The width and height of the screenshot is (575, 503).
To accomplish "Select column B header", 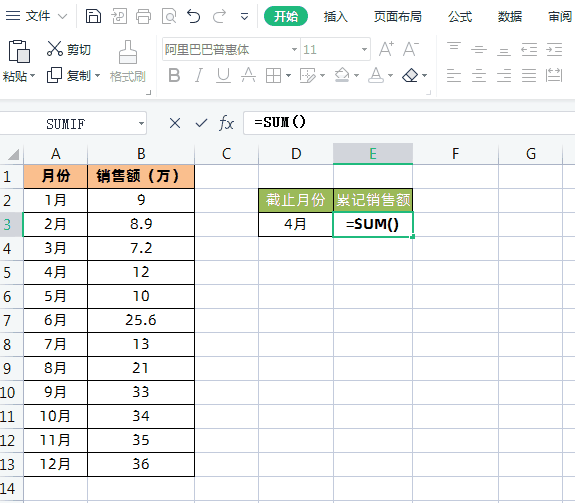I will point(141,154).
